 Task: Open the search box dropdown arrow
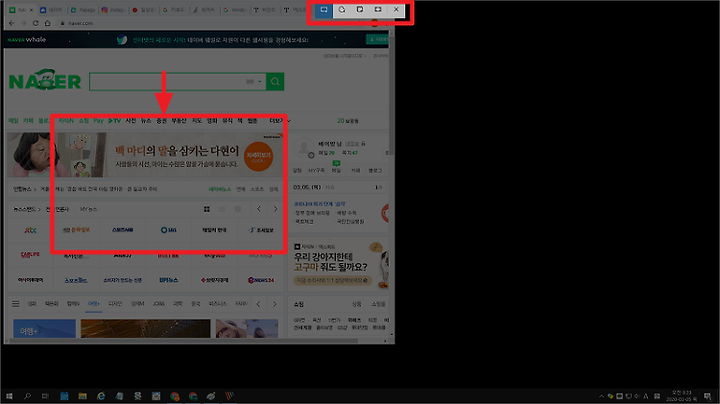tap(260, 82)
